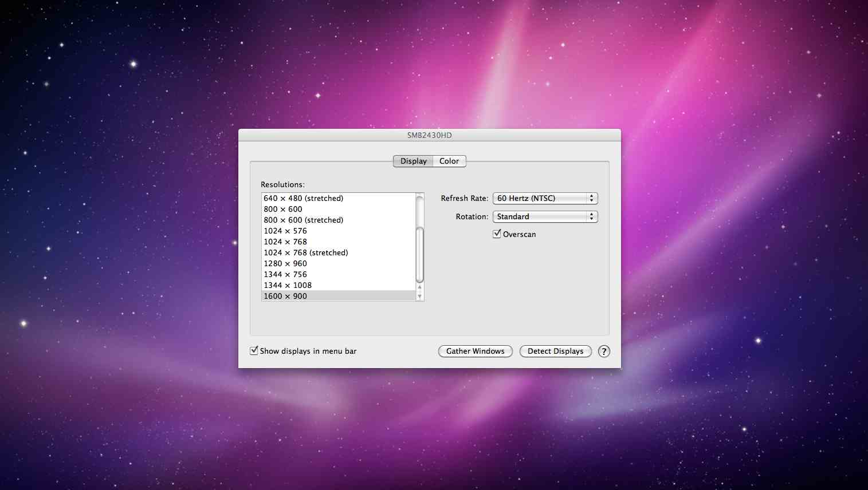This screenshot has width=868, height=490.
Task: Expand the Rotation dropdown menu
Action: click(545, 217)
